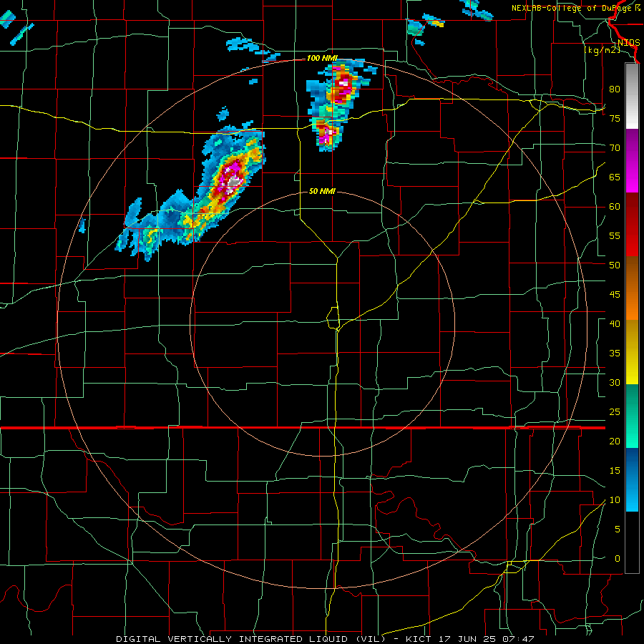Select the 45 value on the legend

615,295
